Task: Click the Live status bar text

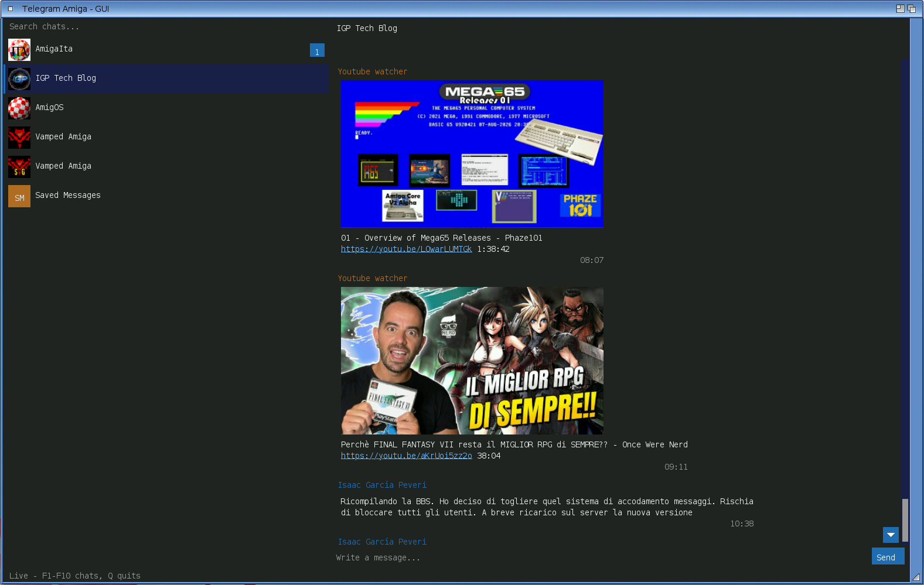Action: (x=75, y=576)
